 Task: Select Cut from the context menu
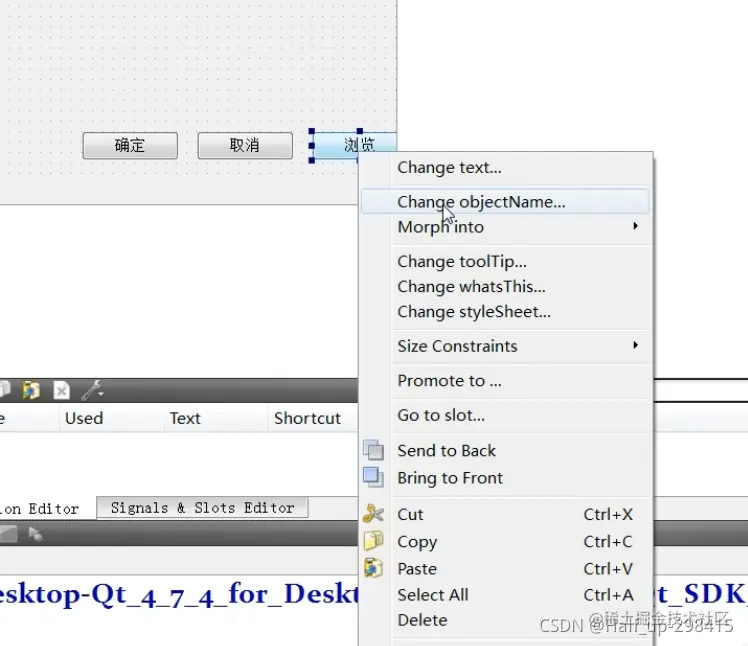(x=506, y=514)
